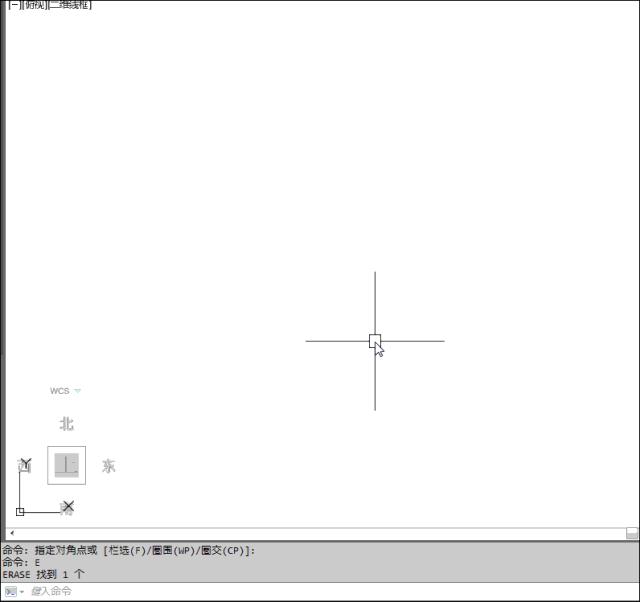Select 南 on the ViewCube compass

[66, 509]
